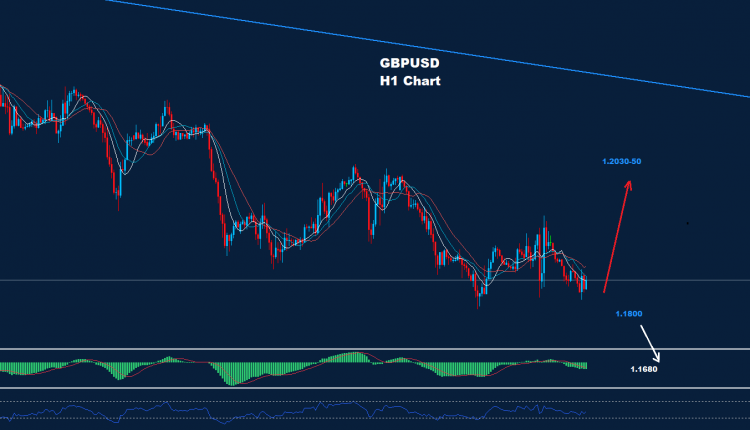Image resolution: width=750 pixels, height=430 pixels.
Task: Click the lower white border of the MACD panel
Action: 375,388
